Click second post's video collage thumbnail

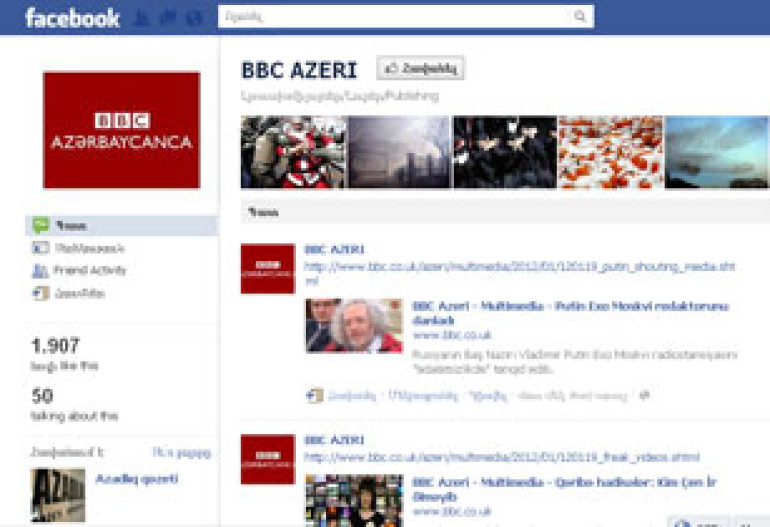point(354,500)
